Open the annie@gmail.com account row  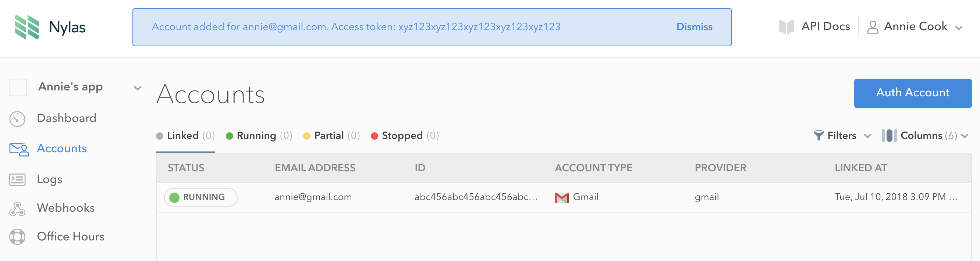(564, 197)
